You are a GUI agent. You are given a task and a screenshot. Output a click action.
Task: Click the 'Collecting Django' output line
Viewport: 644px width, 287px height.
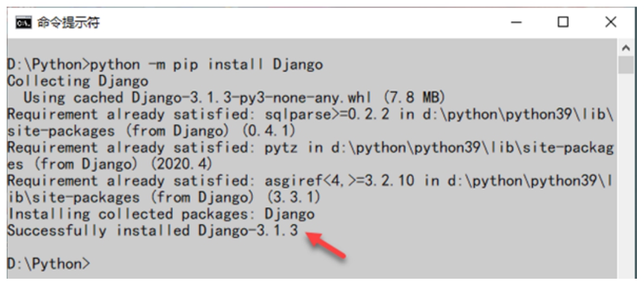click(78, 81)
